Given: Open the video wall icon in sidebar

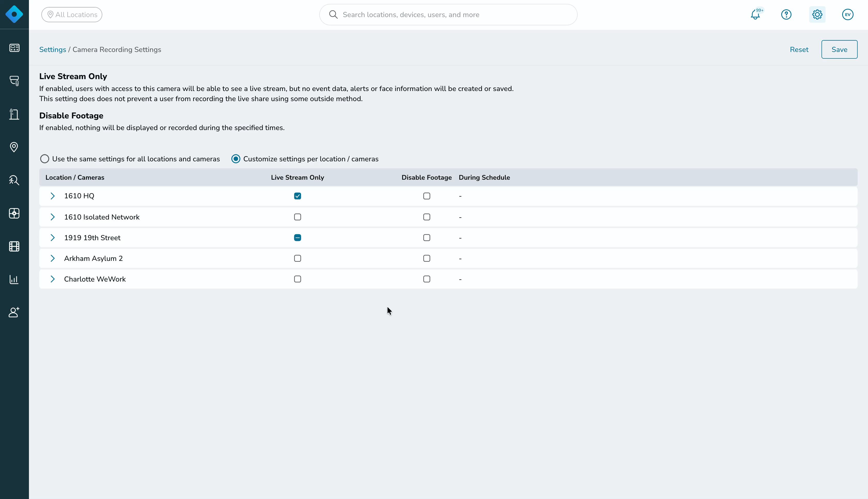Looking at the screenshot, I should click(x=14, y=48).
